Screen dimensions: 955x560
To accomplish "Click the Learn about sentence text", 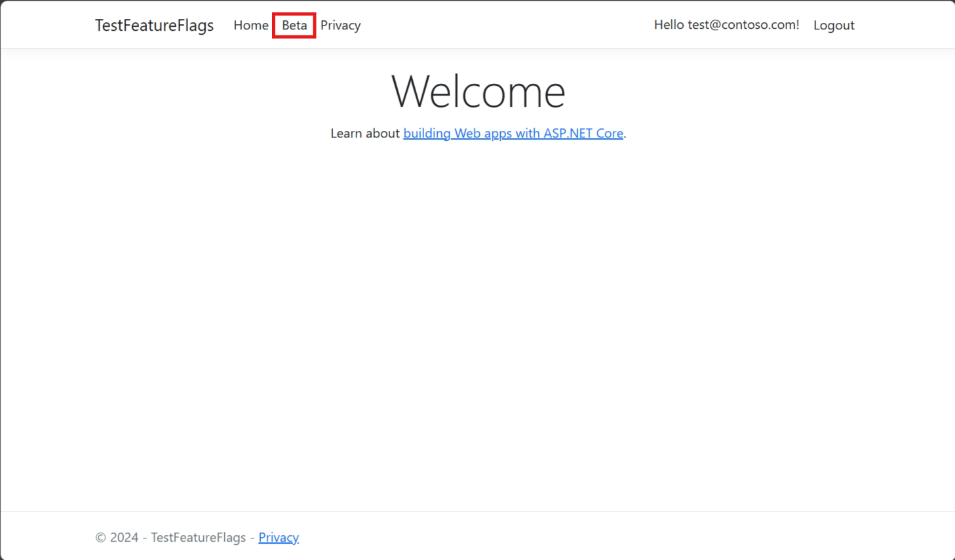I will click(365, 133).
